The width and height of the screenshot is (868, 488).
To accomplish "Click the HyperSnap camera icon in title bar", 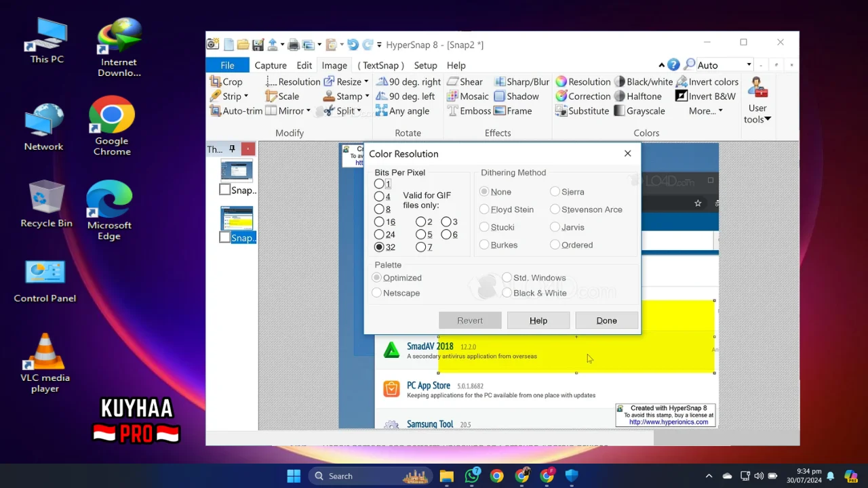I will tap(213, 45).
